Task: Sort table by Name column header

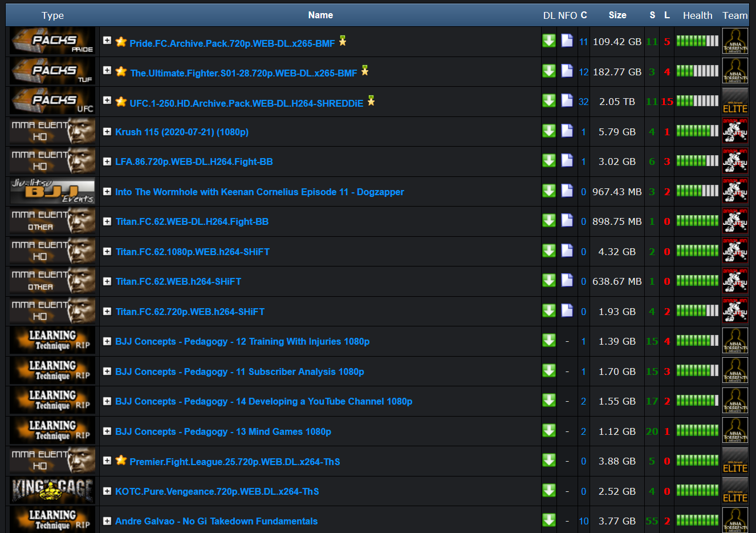Action: coord(320,15)
